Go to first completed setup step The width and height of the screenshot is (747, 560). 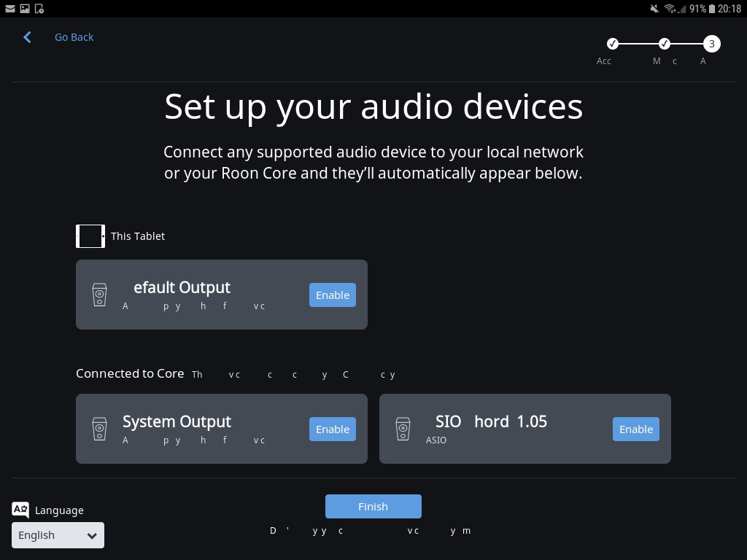click(613, 44)
